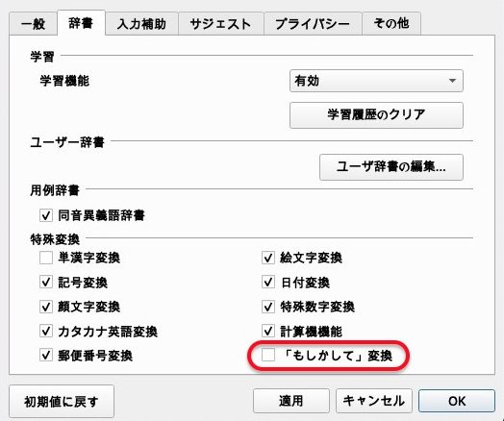This screenshot has width=504, height=421.
Task: Open the 入力補助 tab
Action: pos(141,24)
